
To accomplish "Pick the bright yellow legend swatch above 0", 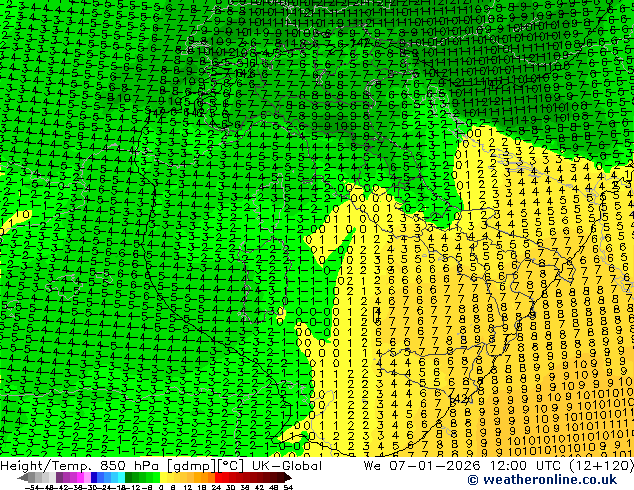I will point(163,477).
